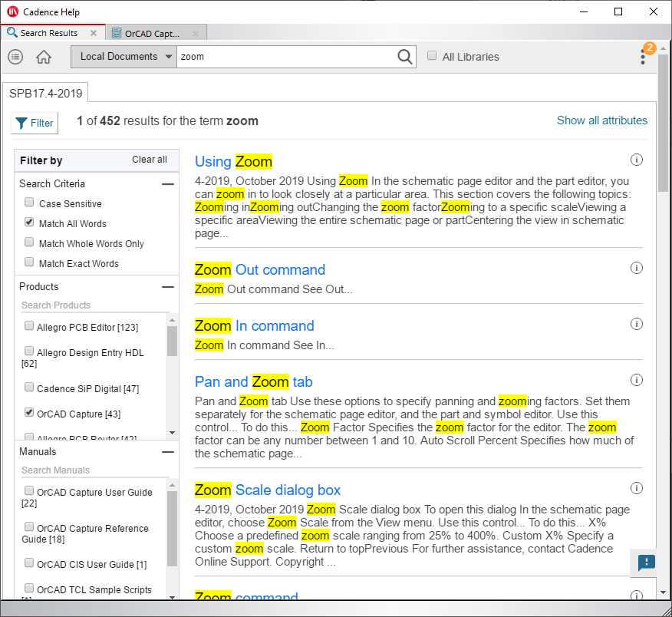Click the Cadence Help logo icon
The width and height of the screenshot is (672, 617).
pyautogui.click(x=12, y=12)
